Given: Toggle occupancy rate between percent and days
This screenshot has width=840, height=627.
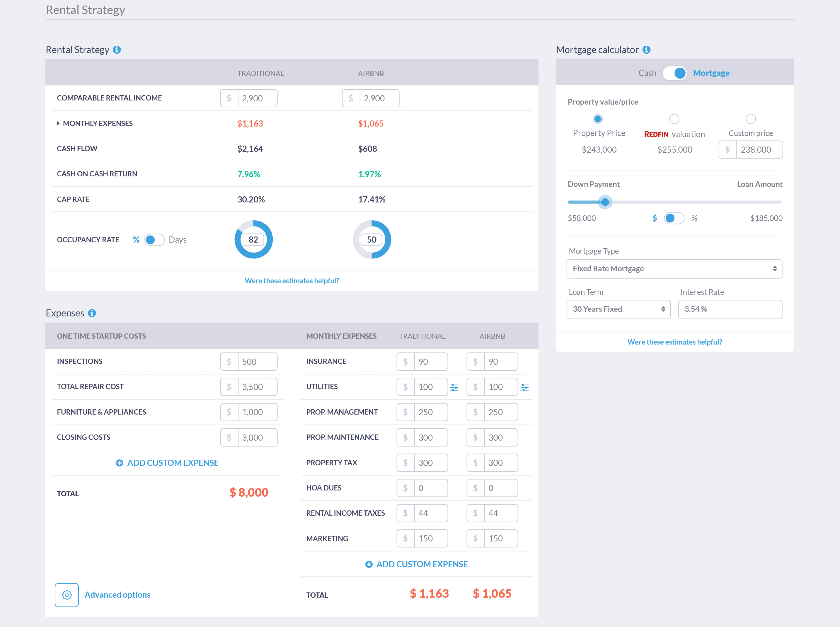Looking at the screenshot, I should (154, 240).
